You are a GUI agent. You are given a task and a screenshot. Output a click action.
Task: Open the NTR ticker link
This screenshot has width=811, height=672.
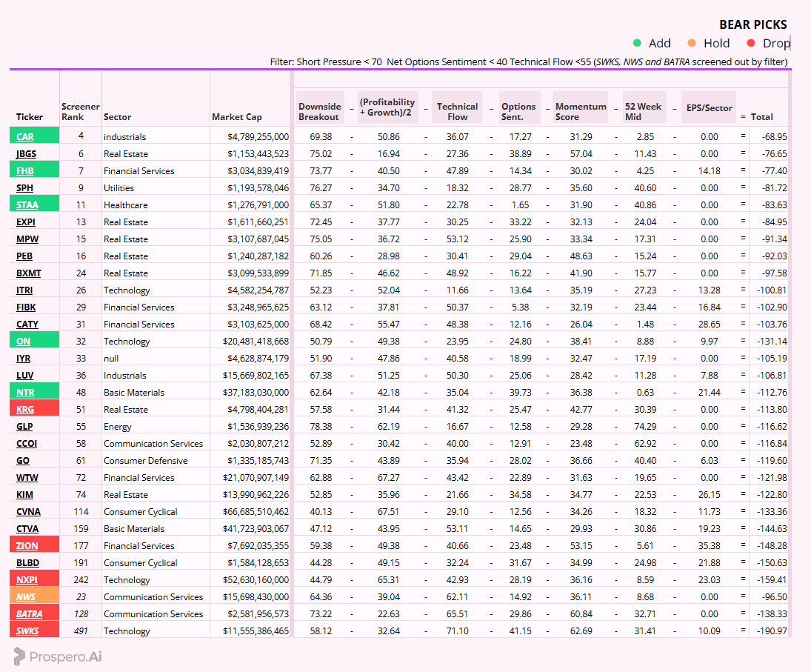[25, 393]
